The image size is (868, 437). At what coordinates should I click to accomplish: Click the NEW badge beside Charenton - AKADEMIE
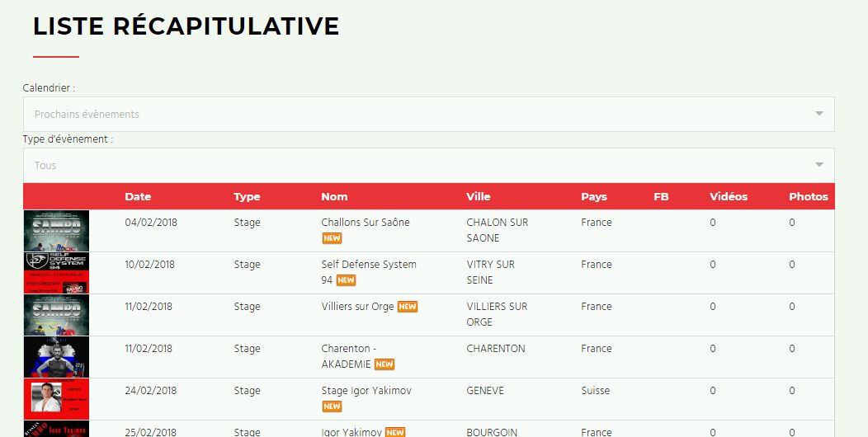[x=384, y=364]
